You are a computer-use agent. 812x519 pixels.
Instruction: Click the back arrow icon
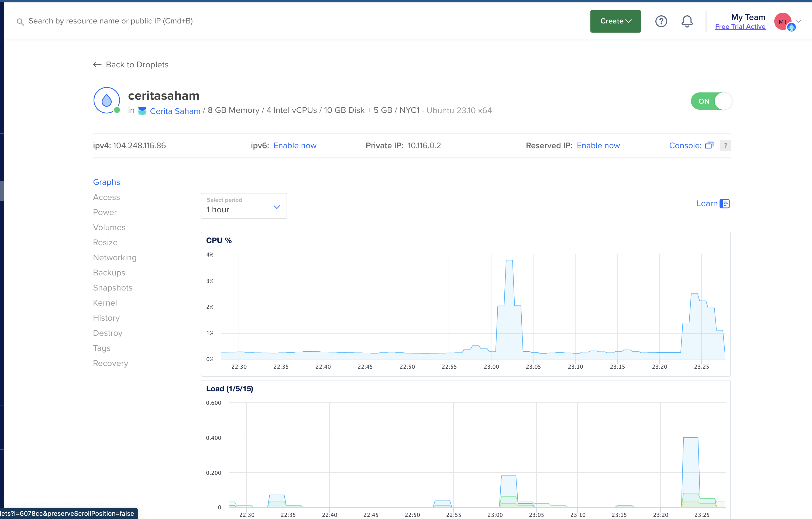[97, 64]
